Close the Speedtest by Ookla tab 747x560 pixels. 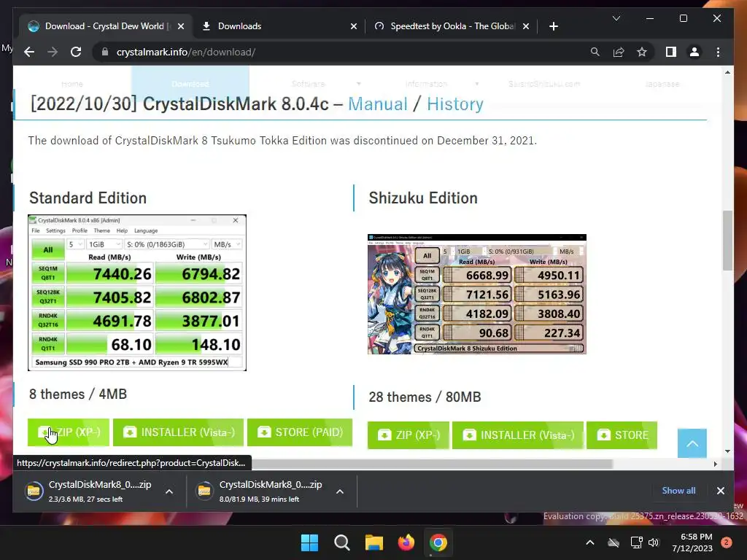pos(525,26)
